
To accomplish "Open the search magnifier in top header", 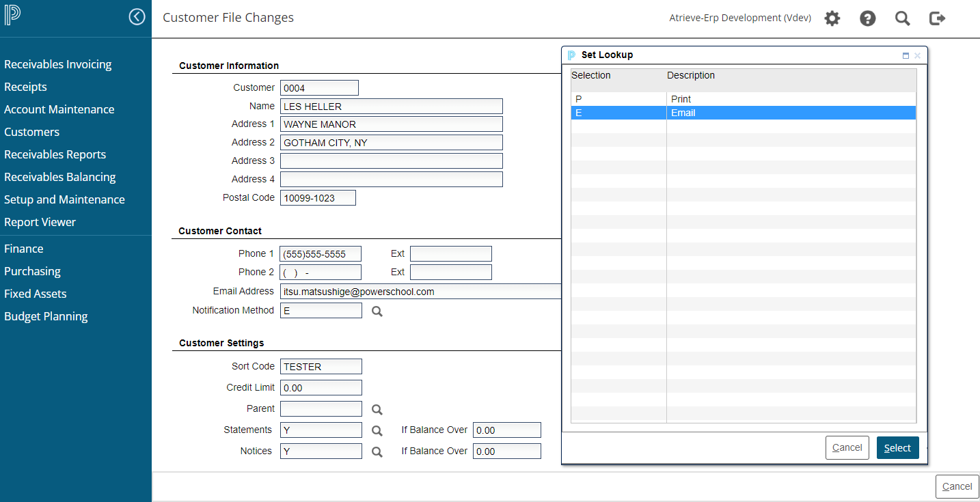I will pos(902,18).
